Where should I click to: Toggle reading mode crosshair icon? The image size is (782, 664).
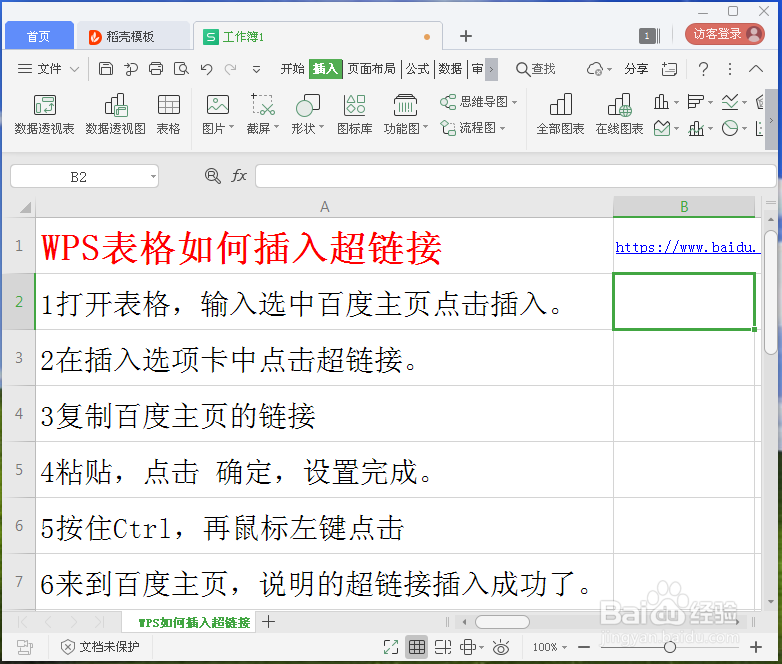click(x=468, y=647)
